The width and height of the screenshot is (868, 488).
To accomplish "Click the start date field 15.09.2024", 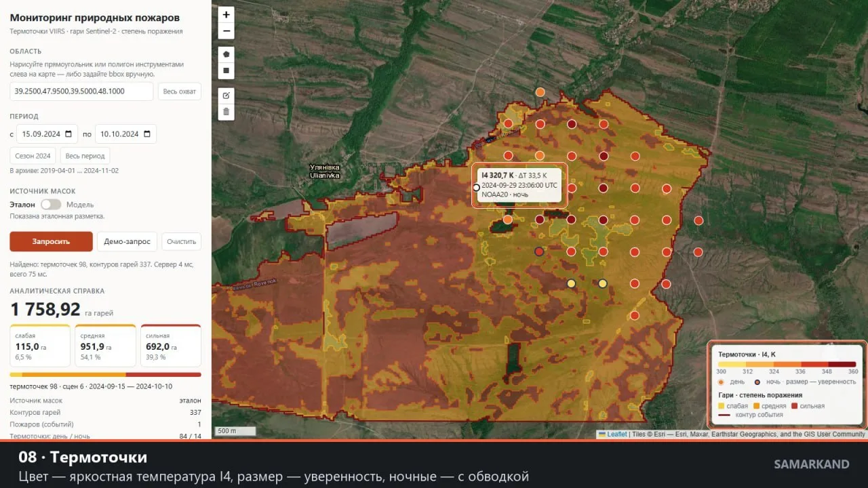I will pos(47,134).
